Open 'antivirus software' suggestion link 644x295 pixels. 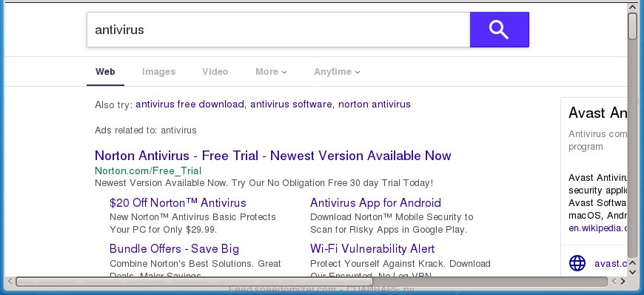click(291, 104)
